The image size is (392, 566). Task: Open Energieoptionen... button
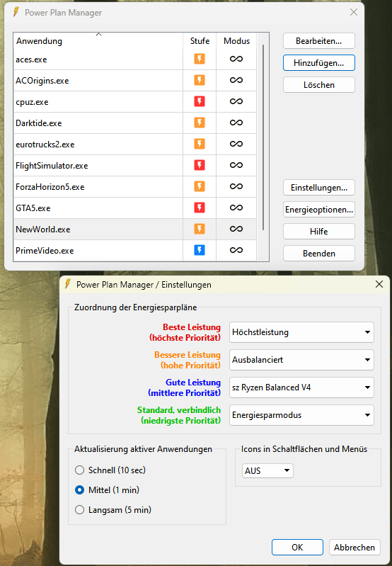click(x=319, y=210)
